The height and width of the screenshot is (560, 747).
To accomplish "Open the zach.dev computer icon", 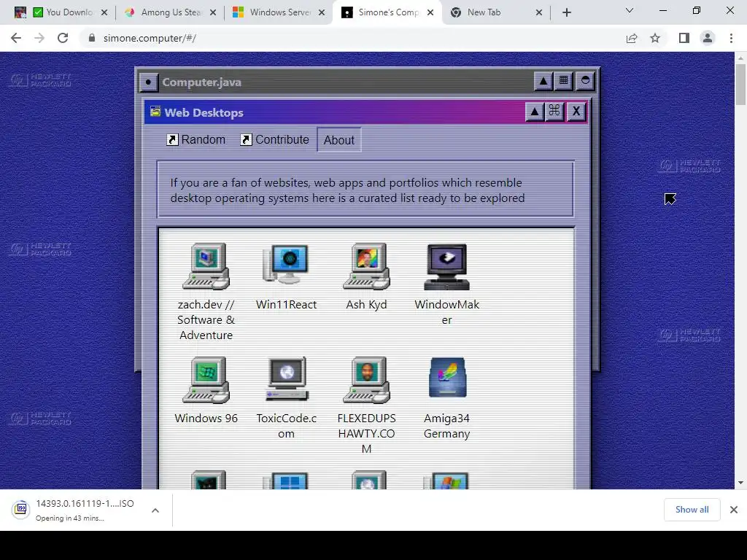I will coord(206,266).
